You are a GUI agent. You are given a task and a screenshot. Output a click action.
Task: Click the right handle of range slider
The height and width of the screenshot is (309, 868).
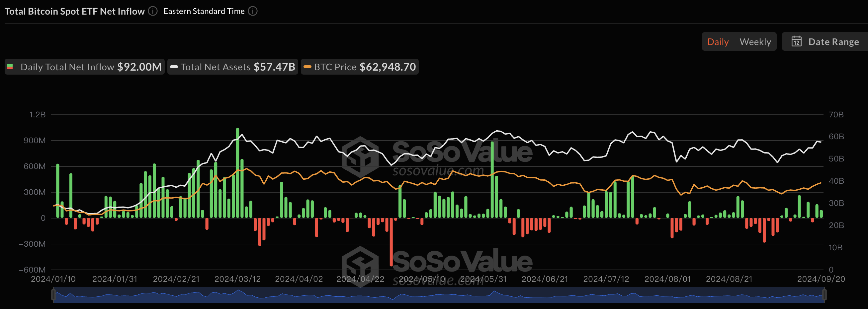tap(824, 295)
